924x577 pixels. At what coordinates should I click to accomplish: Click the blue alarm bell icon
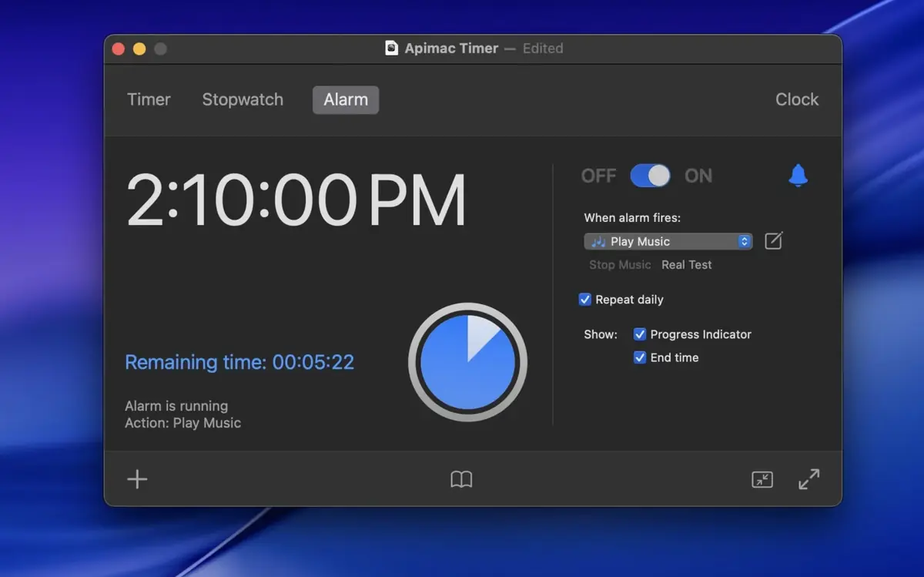798,176
